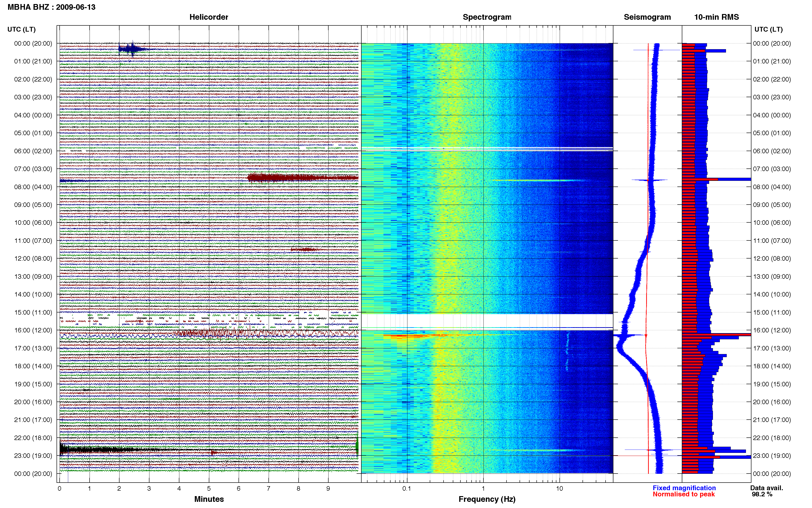The width and height of the screenshot is (812, 508).
Task: Click the '10-min RMS' panel heading
Action: (x=716, y=17)
